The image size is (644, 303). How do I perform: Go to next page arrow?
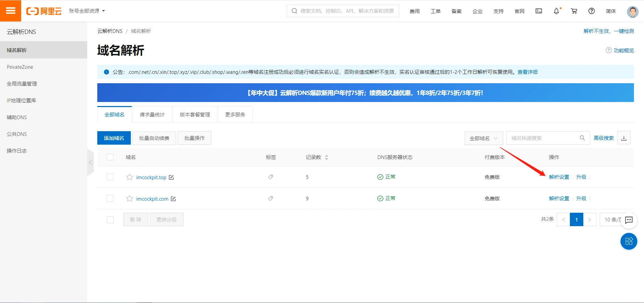pos(590,219)
